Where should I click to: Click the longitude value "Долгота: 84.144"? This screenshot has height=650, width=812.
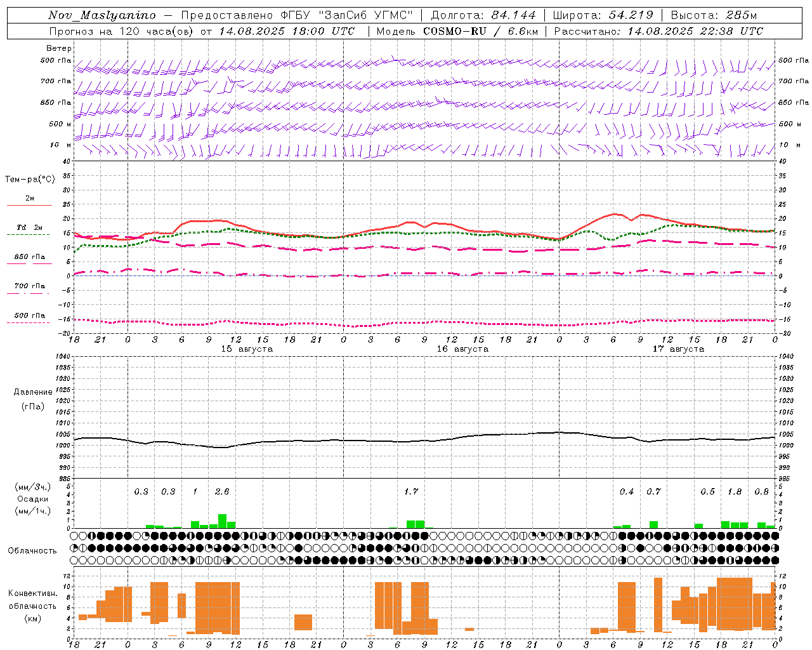click(483, 15)
